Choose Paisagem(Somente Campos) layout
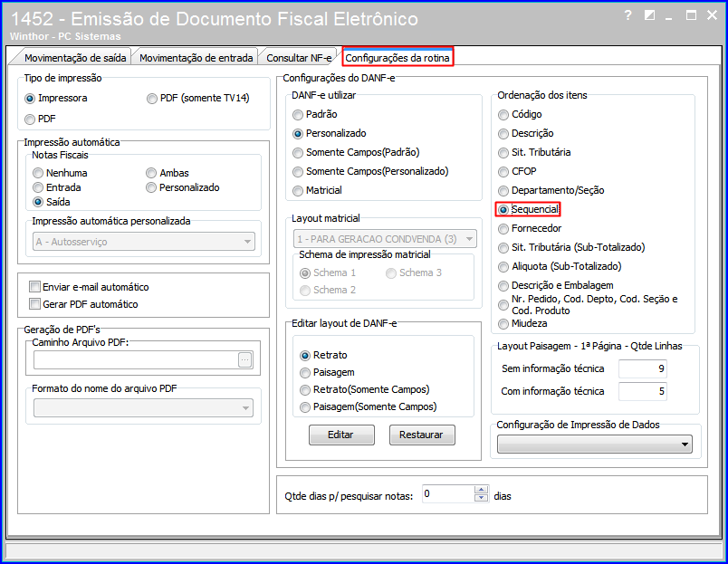This screenshot has height=564, width=728. click(369, 406)
